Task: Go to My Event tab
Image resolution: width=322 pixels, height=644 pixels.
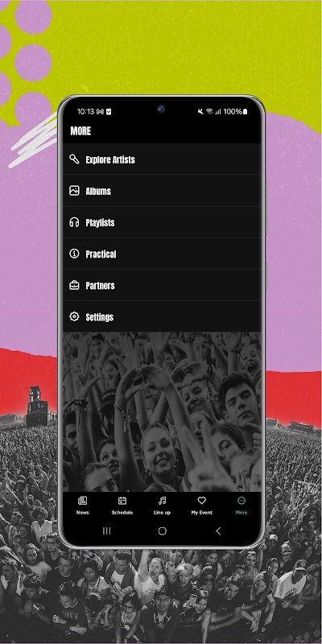Action: click(x=202, y=506)
